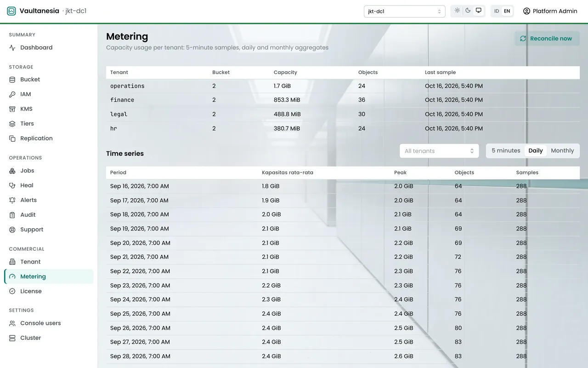This screenshot has width=588, height=368.
Task: Click the Vaultanesia logo icon
Action: (x=11, y=11)
